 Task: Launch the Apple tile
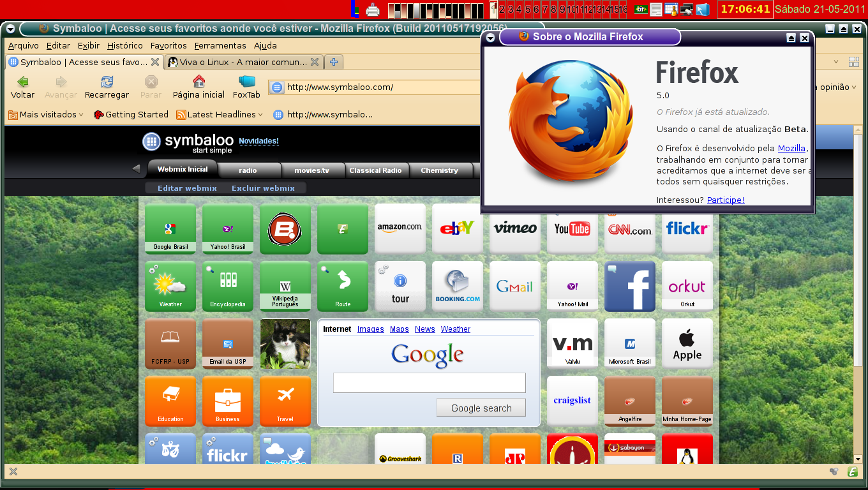[x=687, y=343]
